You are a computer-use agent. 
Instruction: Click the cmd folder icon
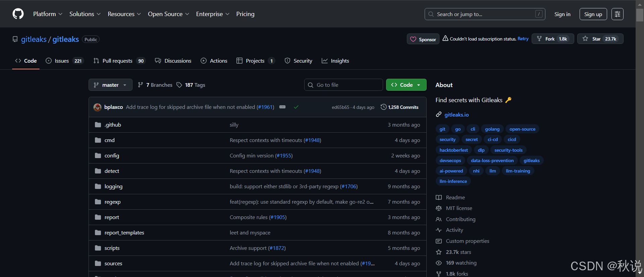(98, 140)
